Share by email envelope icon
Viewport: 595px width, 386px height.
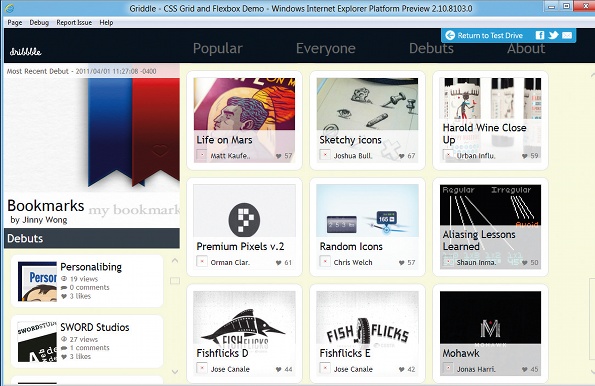[567, 35]
